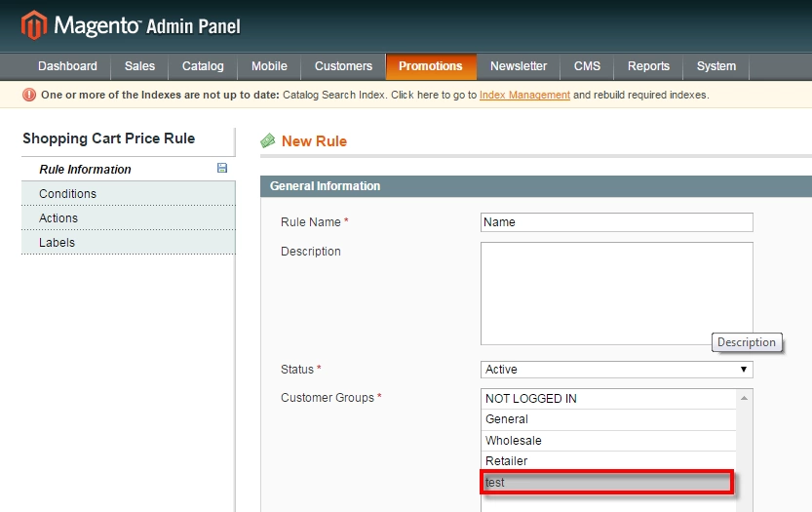
Task: Select the Rule Information tab
Action: pos(129,169)
